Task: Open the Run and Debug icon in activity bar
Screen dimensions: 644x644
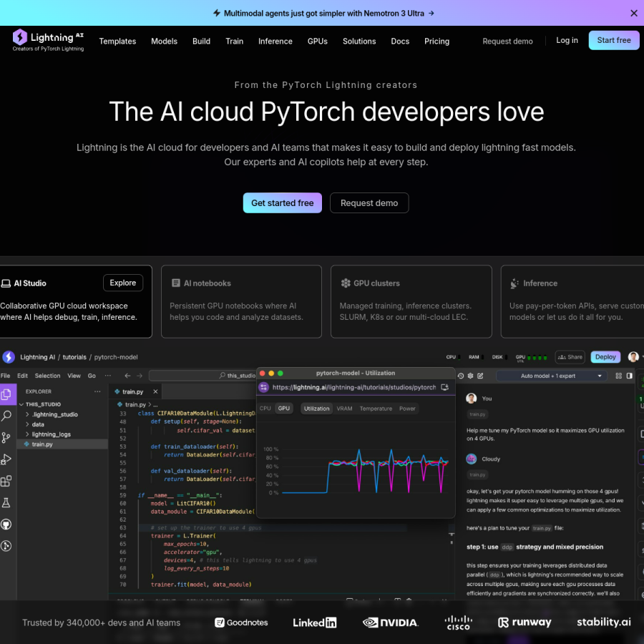Action: 6,459
